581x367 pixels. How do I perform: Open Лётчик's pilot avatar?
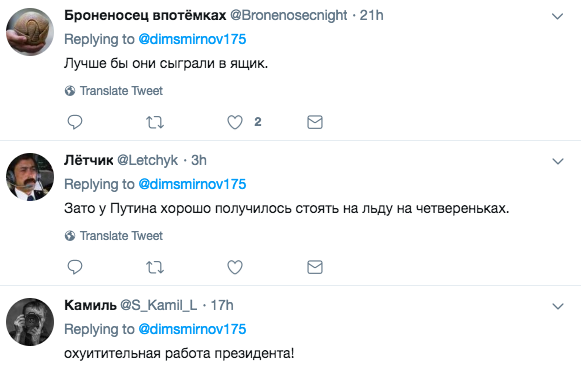[30, 177]
